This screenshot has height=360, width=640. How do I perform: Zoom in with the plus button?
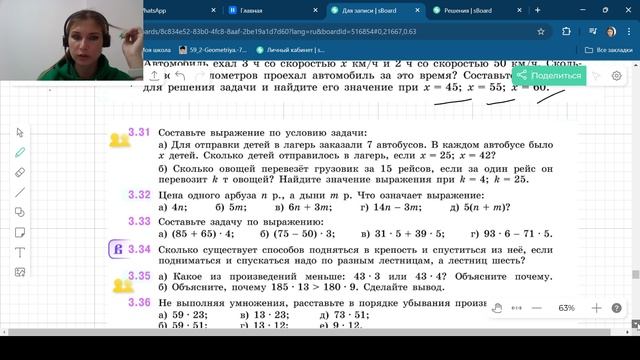point(596,308)
